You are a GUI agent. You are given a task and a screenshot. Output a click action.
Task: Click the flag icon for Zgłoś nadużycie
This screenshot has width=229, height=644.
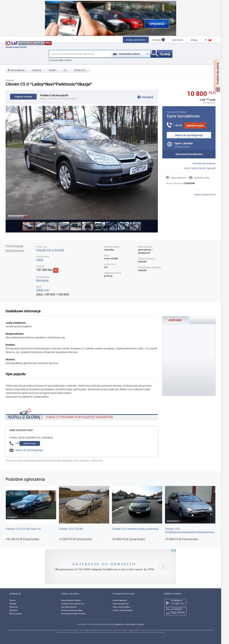(168, 178)
